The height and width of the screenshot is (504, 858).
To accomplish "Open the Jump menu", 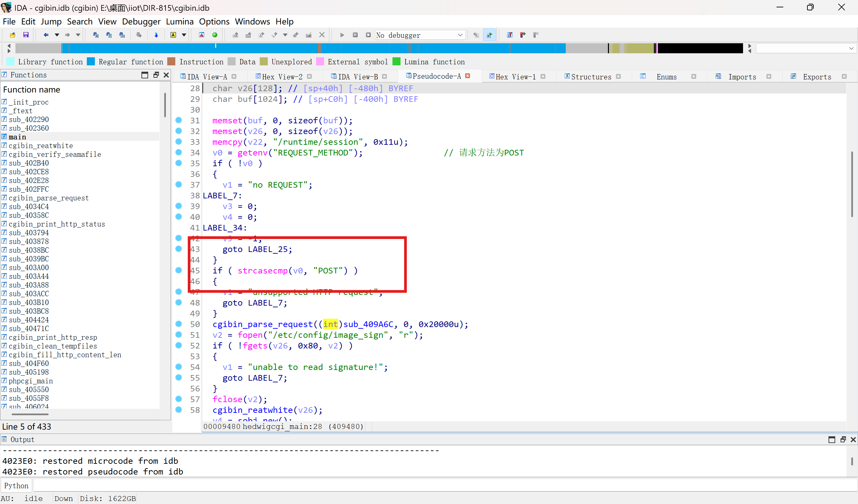I will point(51,21).
